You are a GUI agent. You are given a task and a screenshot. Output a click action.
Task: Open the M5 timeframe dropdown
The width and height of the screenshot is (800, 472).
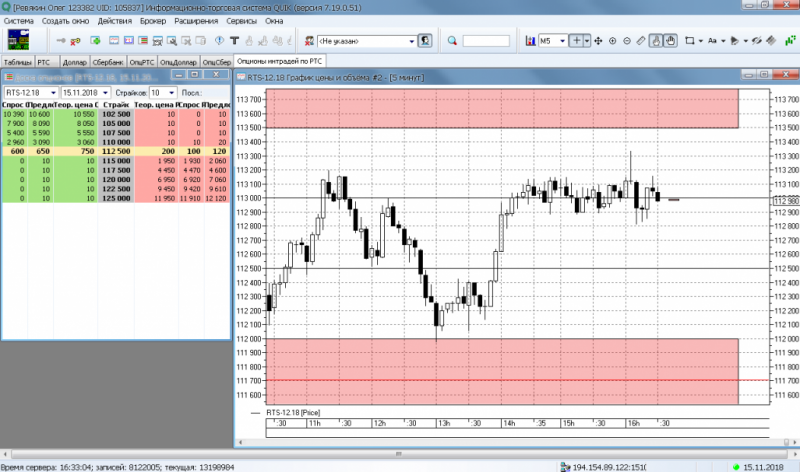562,41
